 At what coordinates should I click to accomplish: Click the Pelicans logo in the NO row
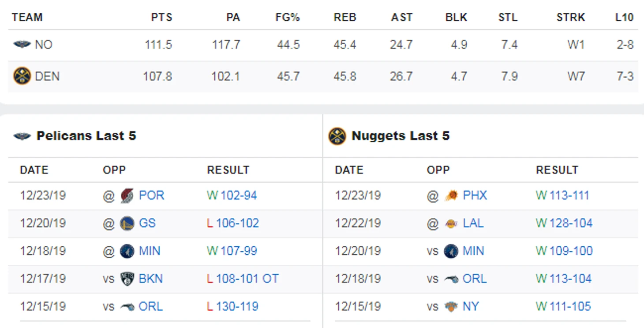tap(22, 45)
